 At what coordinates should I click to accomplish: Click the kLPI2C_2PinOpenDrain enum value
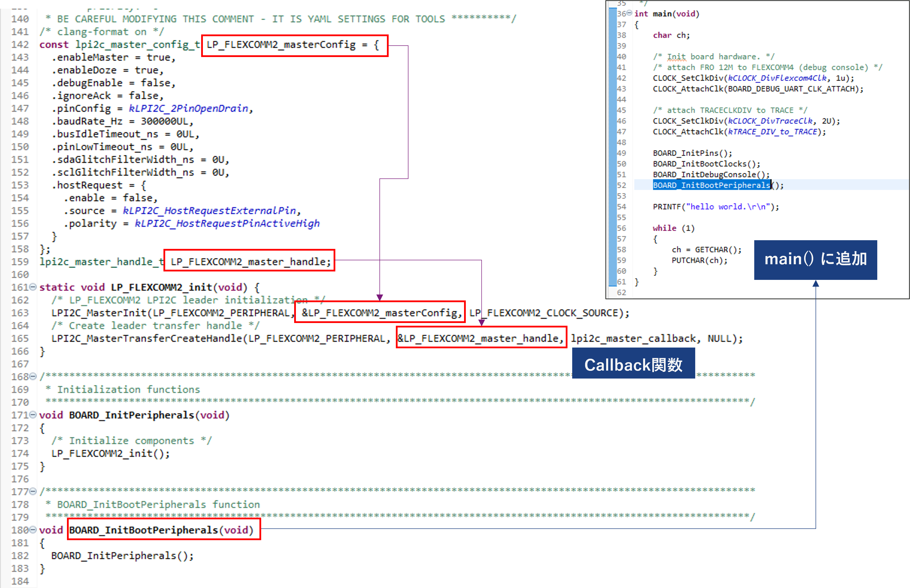coord(188,108)
